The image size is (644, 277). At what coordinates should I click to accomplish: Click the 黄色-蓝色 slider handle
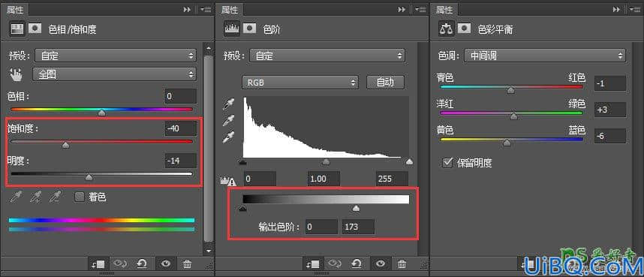click(x=507, y=143)
